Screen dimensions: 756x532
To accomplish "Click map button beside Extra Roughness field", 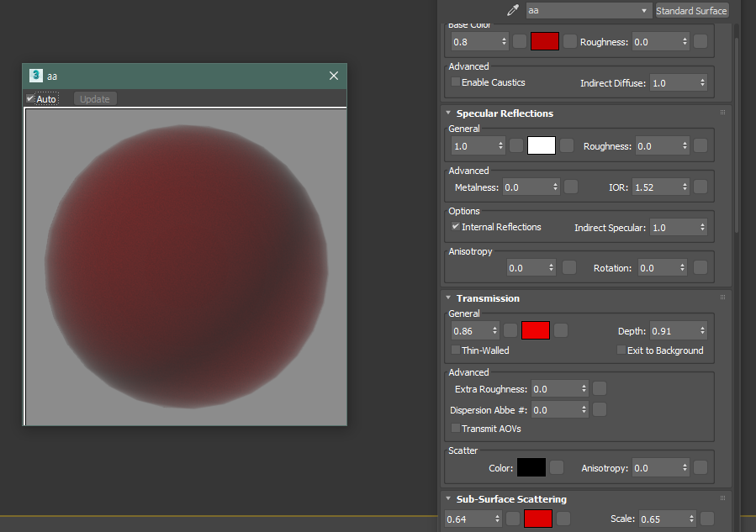I will tap(600, 389).
